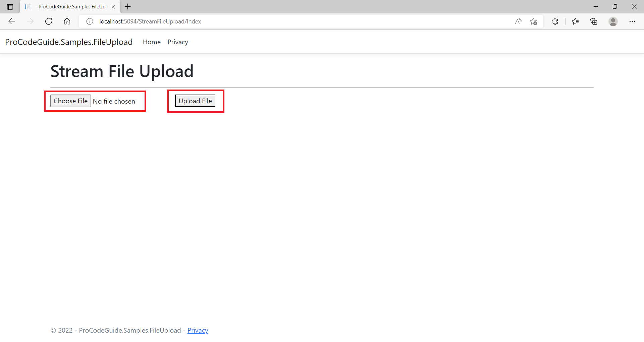Viewport: 644px width, 342px height.
Task: Click the refresh page icon
Action: 49,21
